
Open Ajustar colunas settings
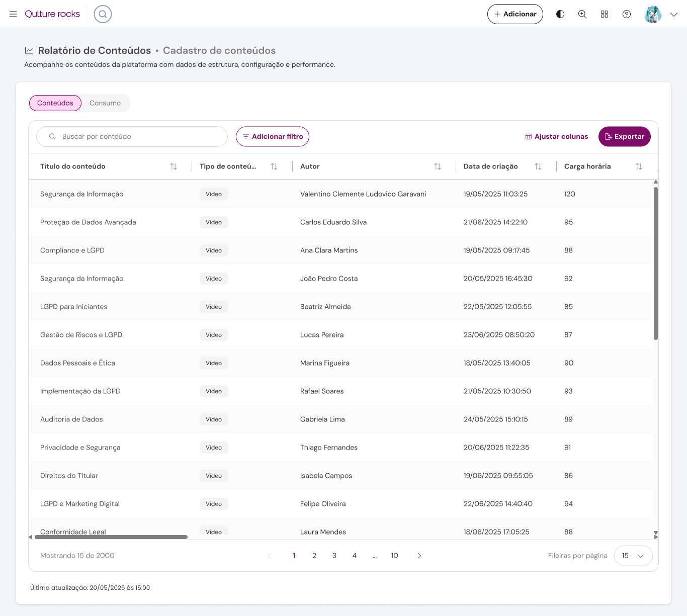coord(557,136)
